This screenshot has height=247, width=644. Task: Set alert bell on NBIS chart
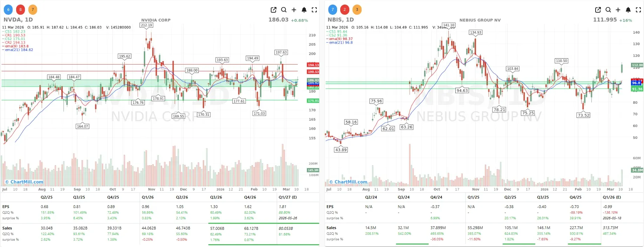pos(628,10)
